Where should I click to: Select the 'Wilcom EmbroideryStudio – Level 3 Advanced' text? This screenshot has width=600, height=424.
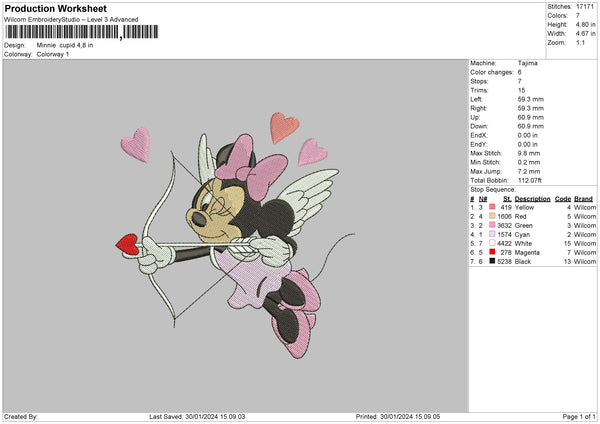71,20
